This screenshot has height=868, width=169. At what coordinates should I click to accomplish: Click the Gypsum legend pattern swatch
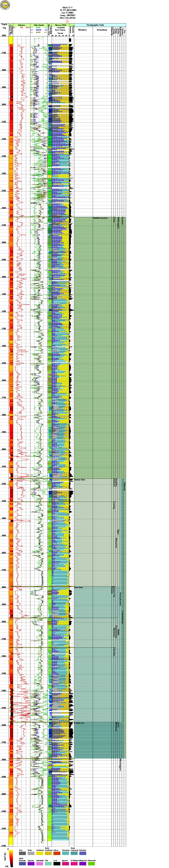pos(31,864)
